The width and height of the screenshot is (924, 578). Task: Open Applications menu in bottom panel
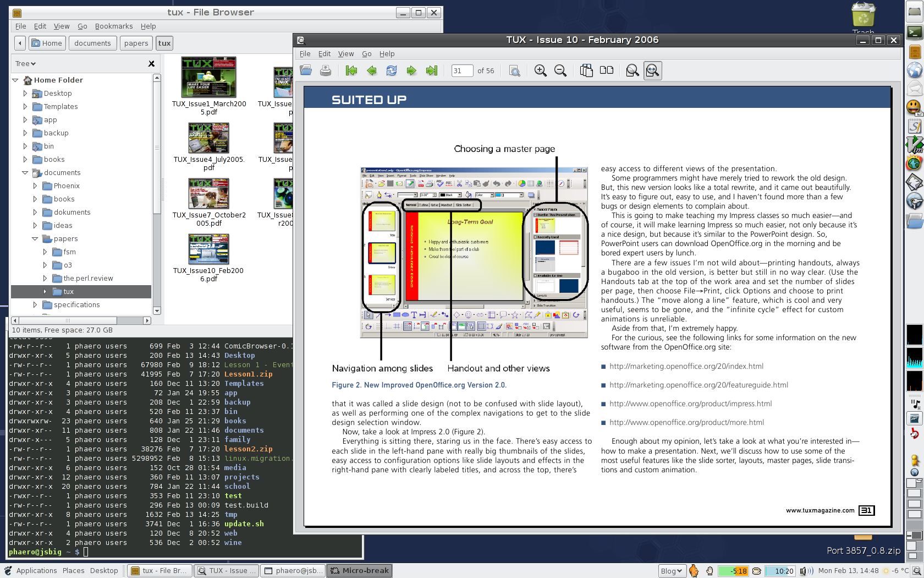[x=36, y=571]
